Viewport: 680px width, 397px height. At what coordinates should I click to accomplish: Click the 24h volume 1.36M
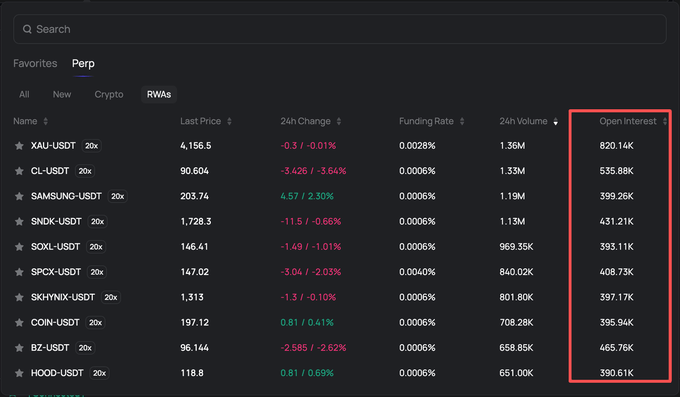point(512,146)
